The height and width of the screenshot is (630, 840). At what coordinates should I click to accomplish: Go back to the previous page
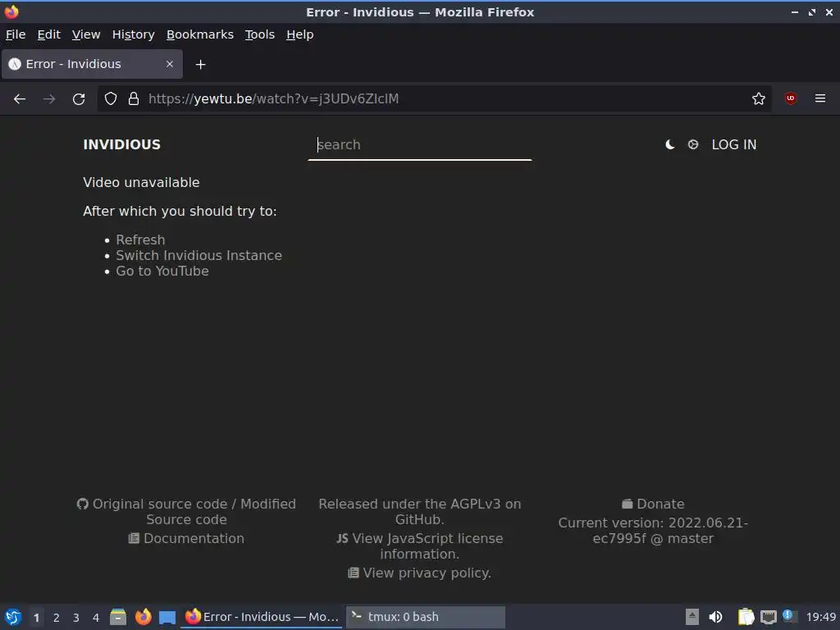click(x=20, y=98)
